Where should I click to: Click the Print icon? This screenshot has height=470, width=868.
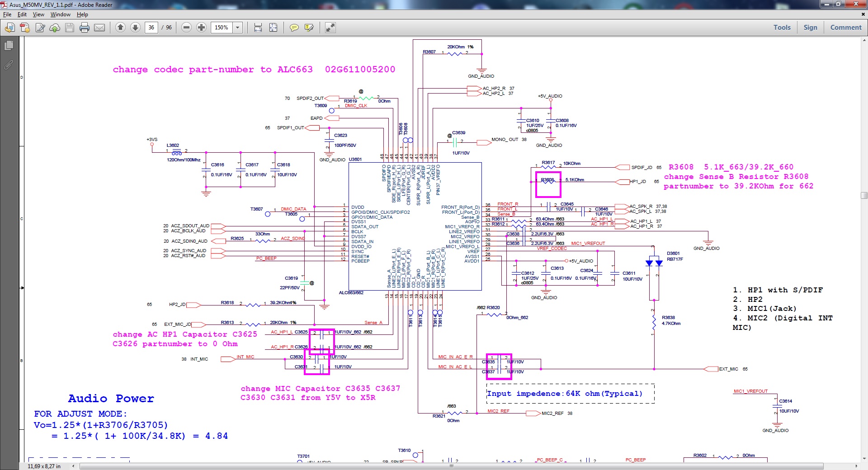85,28
